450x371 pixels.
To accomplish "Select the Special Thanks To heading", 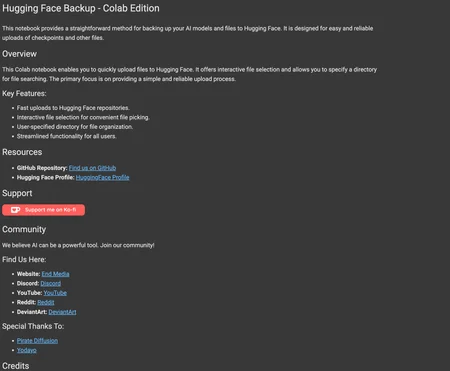I will (x=33, y=326).
